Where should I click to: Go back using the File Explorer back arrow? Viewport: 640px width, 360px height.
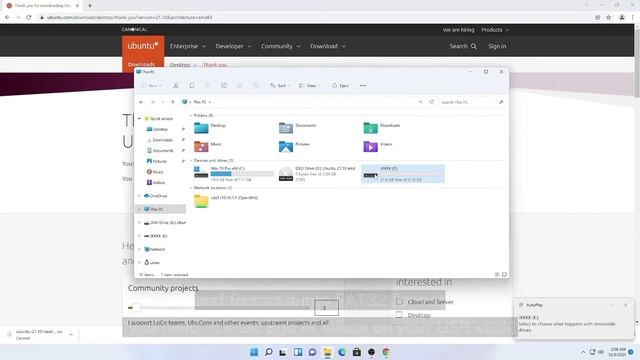coord(141,102)
